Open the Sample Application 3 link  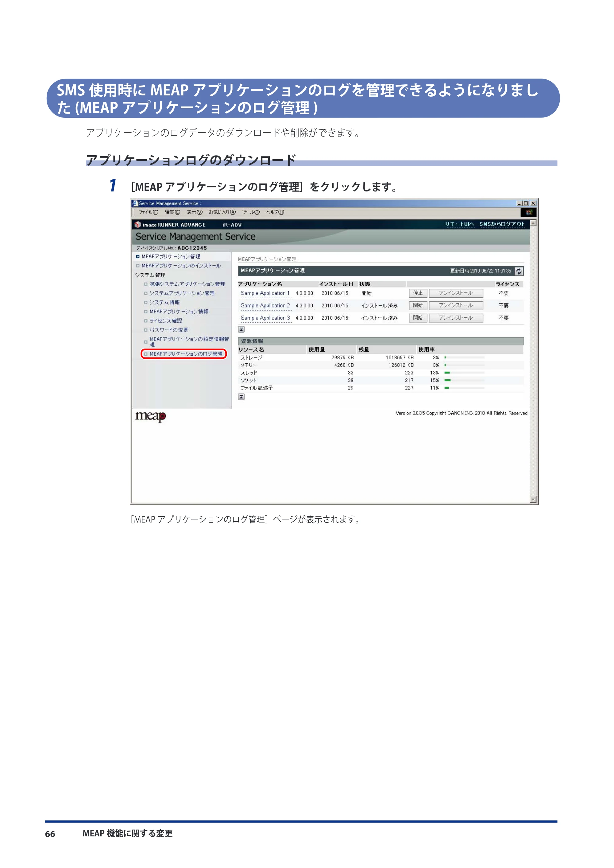265,318
